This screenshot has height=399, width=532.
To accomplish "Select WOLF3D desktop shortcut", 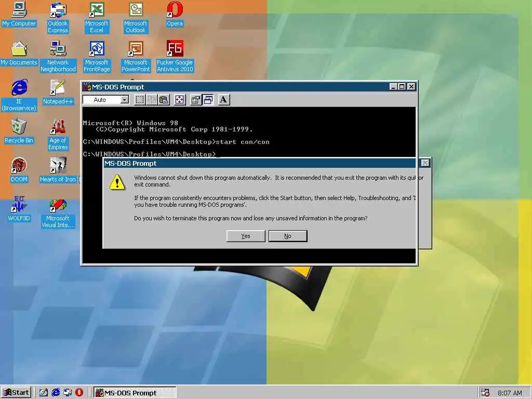I will click(19, 209).
